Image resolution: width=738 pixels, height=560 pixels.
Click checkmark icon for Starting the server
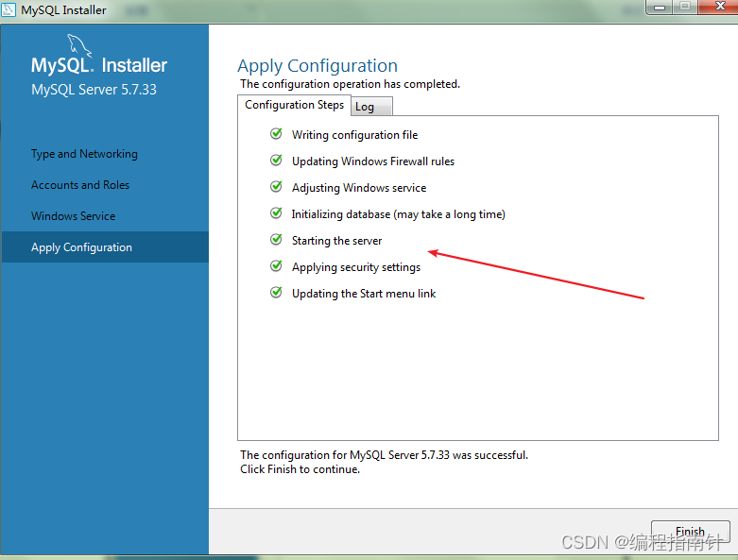[276, 240]
